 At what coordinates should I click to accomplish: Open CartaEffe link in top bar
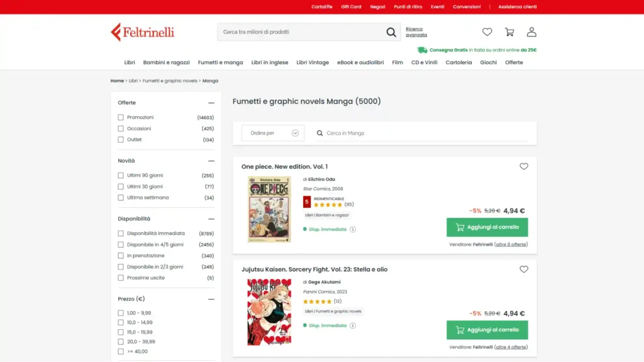321,7
